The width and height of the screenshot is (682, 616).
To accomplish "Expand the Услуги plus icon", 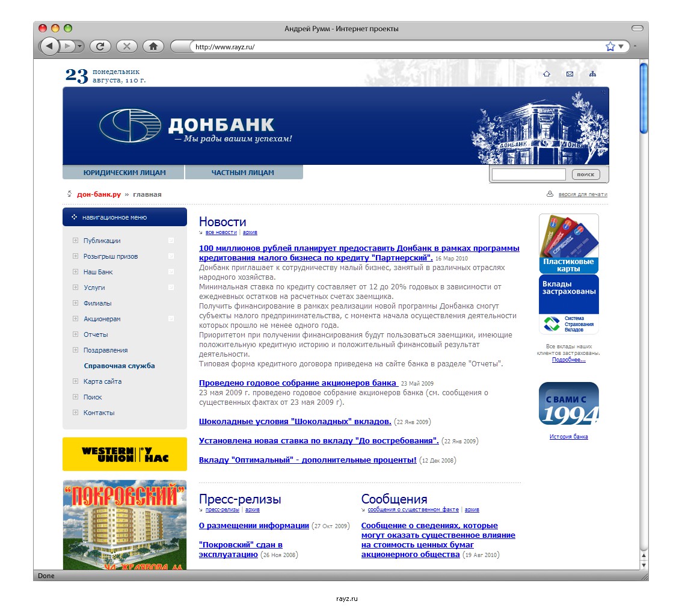I will (75, 287).
